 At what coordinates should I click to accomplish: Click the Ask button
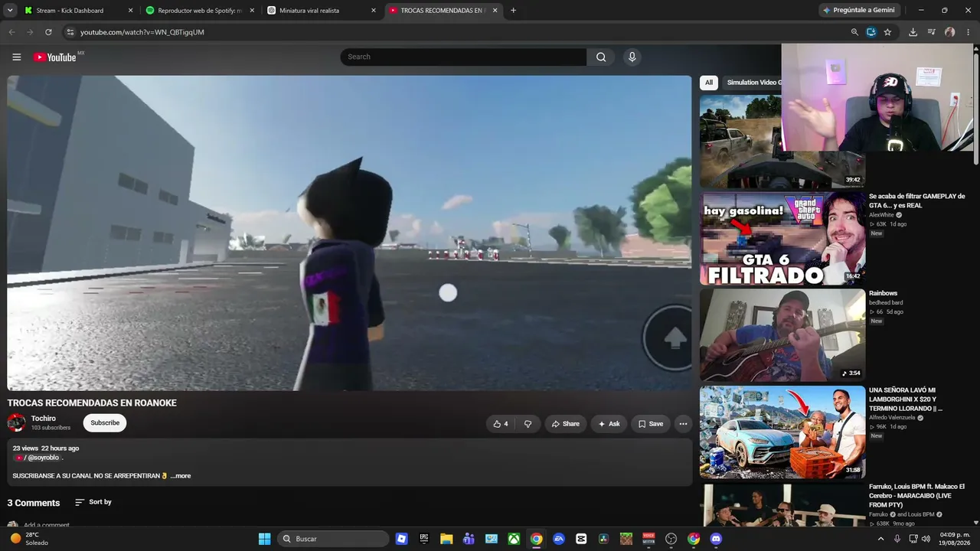(609, 424)
